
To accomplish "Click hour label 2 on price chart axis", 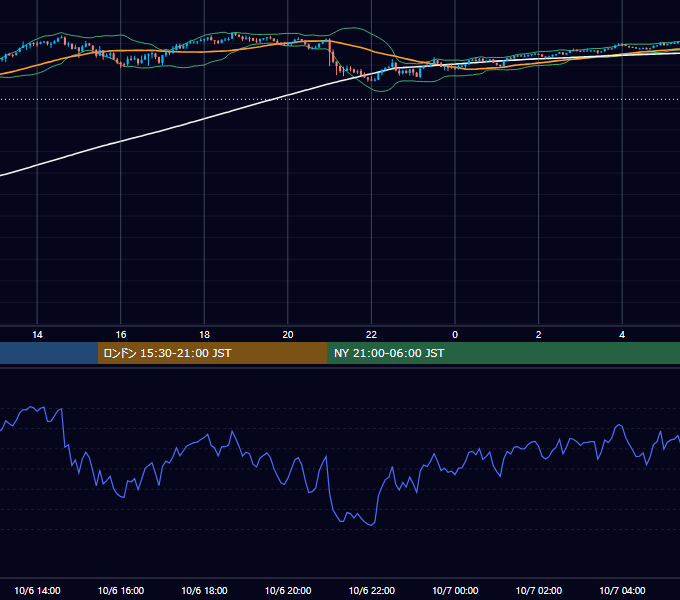I will pyautogui.click(x=539, y=335).
